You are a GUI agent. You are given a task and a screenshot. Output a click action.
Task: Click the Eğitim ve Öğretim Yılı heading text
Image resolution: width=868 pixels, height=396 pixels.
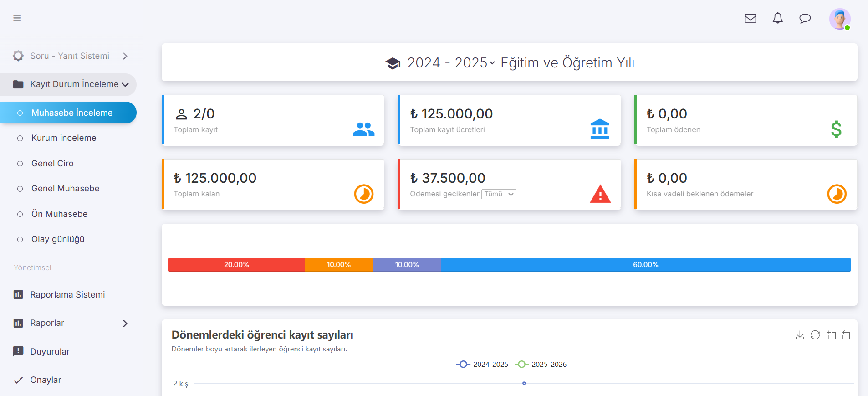(x=567, y=63)
